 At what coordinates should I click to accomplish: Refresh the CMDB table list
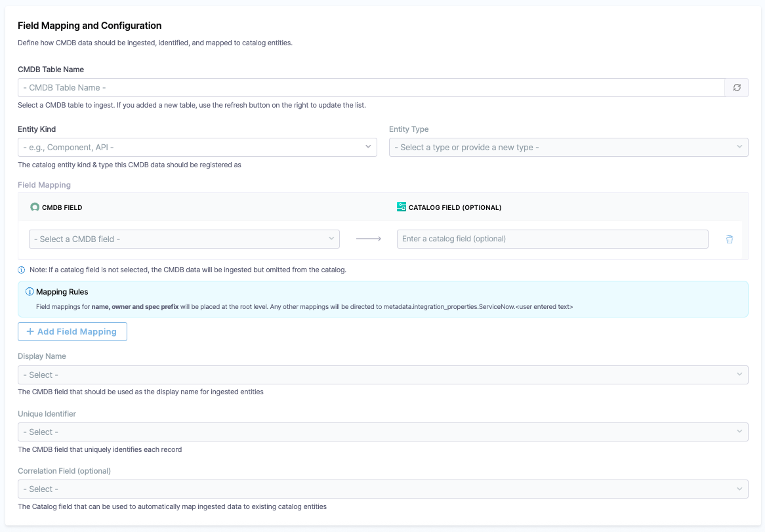pyautogui.click(x=736, y=87)
